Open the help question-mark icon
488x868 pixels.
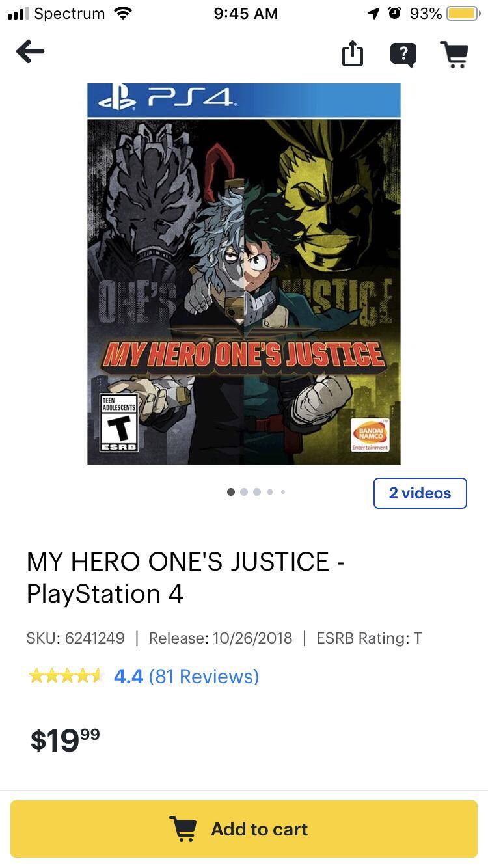403,55
